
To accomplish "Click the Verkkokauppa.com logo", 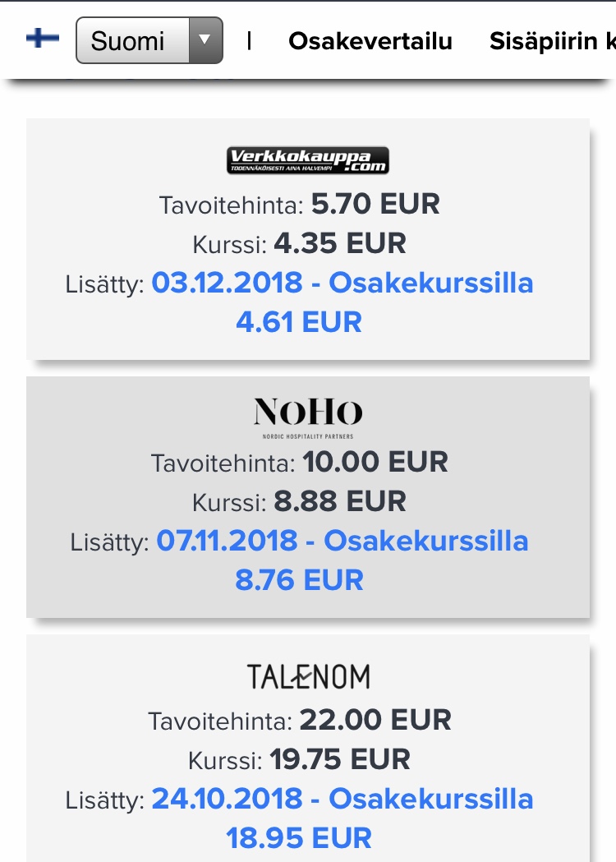I will [x=308, y=160].
